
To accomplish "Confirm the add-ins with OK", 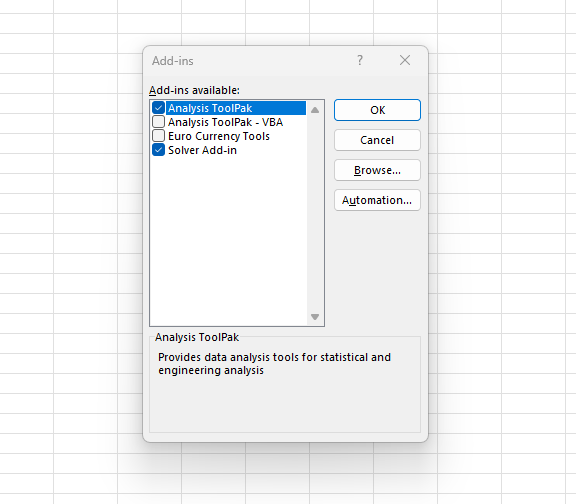I will pos(377,110).
